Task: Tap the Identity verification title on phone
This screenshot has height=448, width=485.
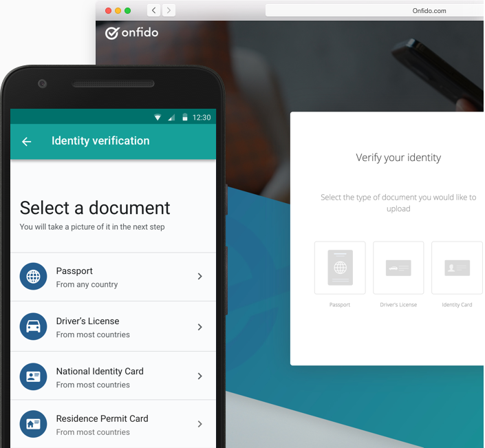Action: [100, 141]
